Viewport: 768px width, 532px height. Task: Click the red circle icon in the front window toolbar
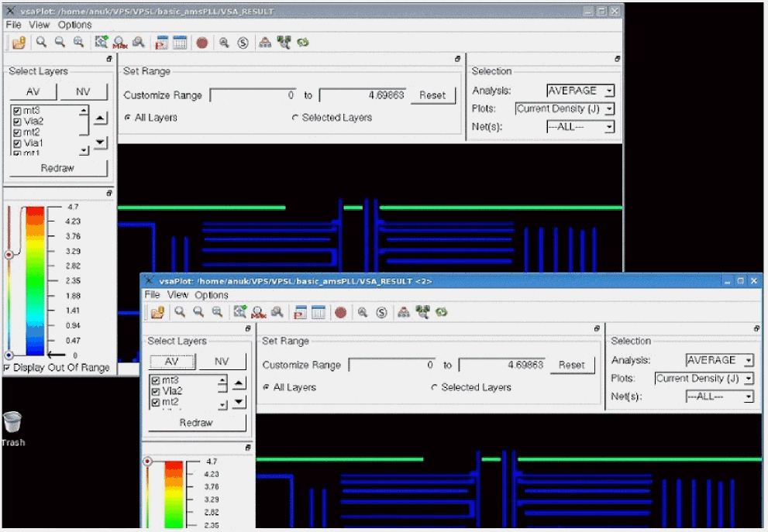[x=340, y=312]
